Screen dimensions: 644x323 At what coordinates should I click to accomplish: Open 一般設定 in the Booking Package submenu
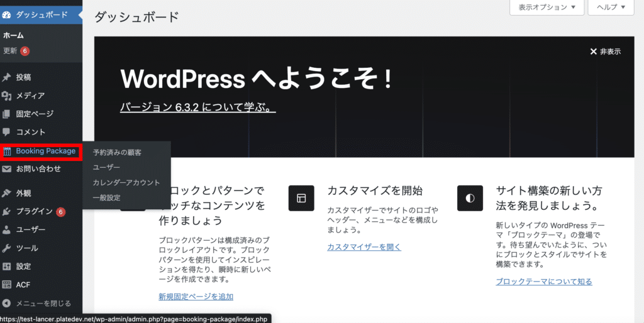[x=106, y=198]
